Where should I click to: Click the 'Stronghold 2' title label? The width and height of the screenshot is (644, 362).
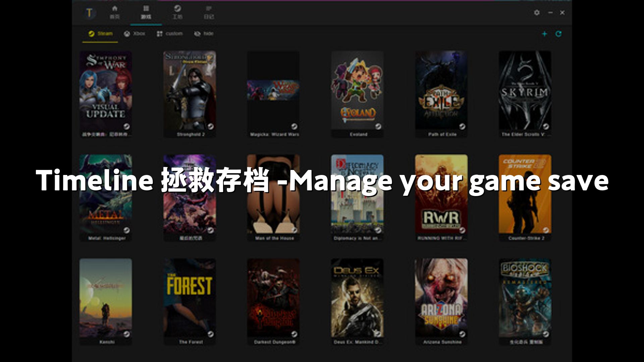point(191,134)
